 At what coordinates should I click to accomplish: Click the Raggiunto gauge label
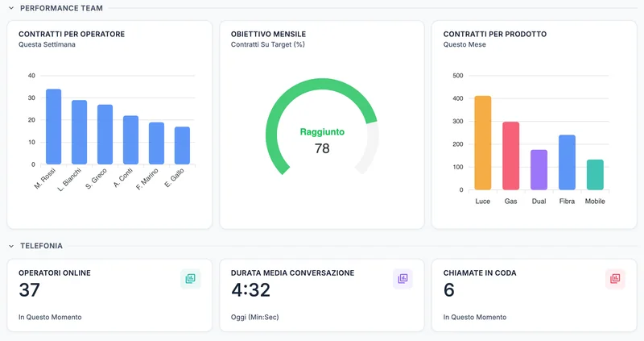point(322,132)
